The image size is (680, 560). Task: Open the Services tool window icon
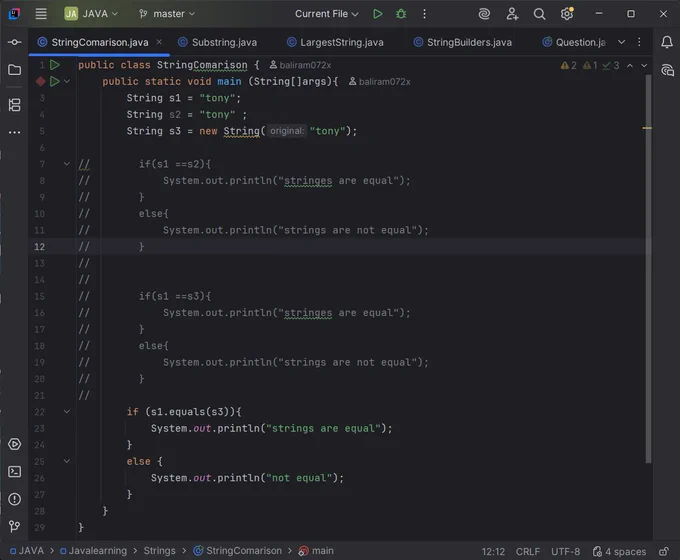[14, 444]
